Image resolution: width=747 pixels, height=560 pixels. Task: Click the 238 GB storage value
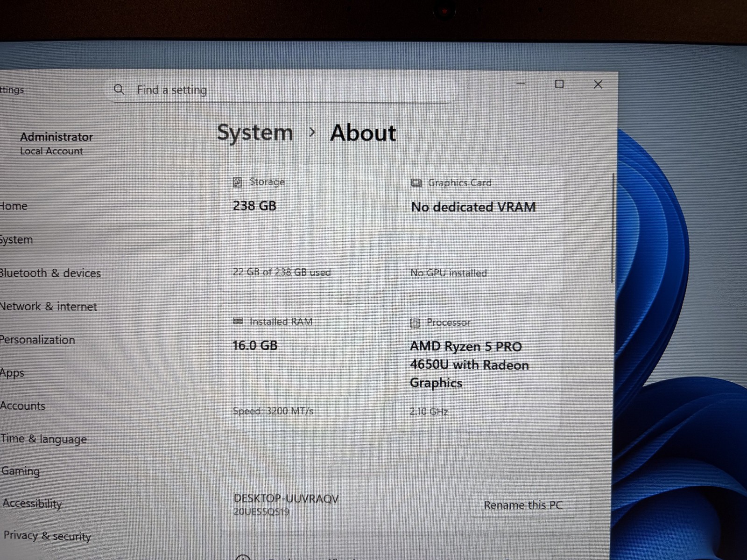pos(254,206)
